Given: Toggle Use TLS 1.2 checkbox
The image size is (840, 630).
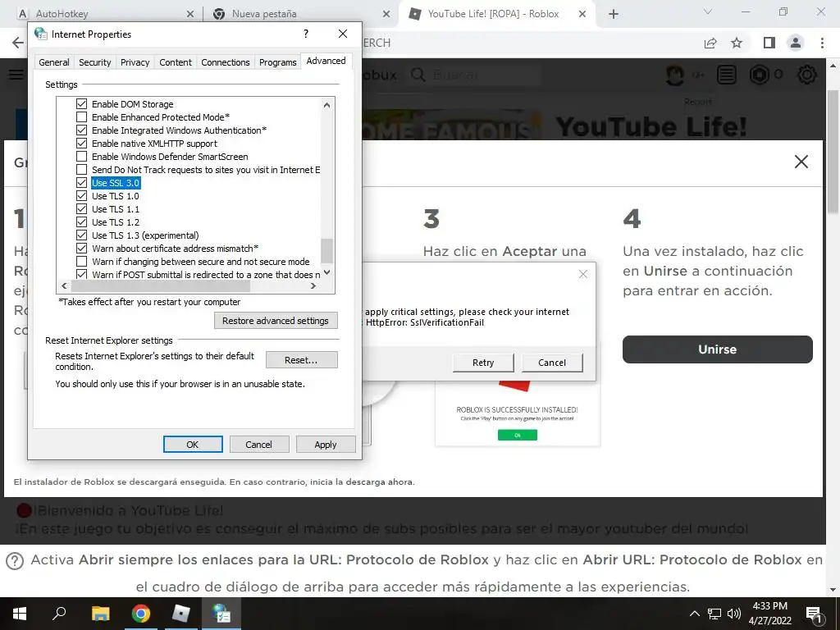Looking at the screenshot, I should click(81, 221).
